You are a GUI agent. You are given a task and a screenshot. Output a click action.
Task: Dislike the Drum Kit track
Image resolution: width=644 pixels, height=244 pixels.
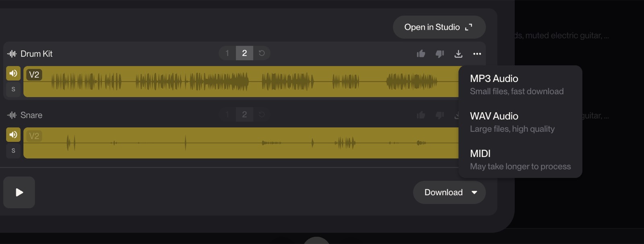click(440, 54)
